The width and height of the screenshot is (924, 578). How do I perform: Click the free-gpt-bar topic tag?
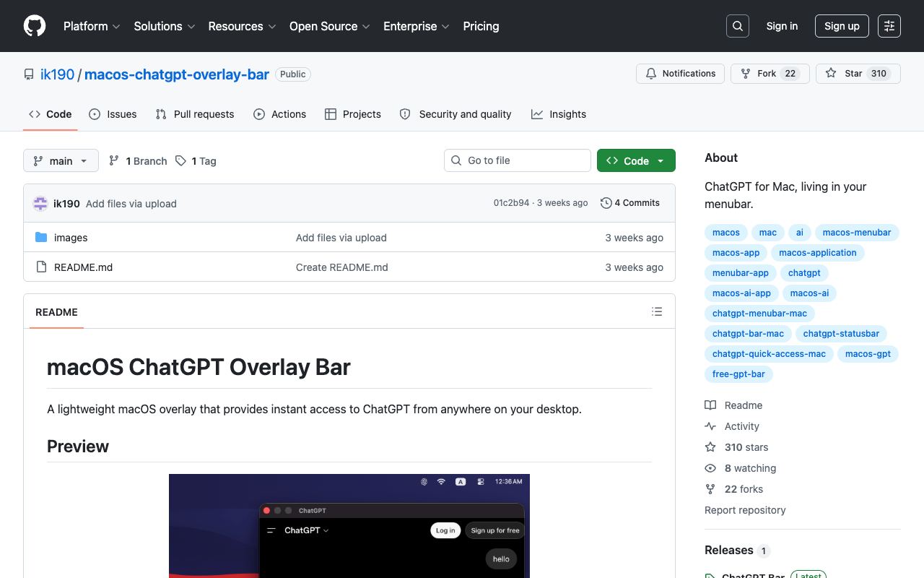[x=738, y=374]
